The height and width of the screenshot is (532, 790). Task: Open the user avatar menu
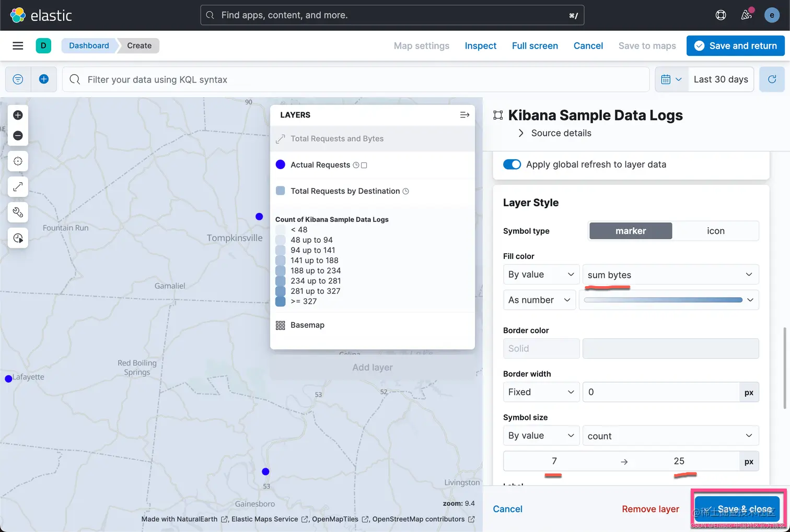772,15
